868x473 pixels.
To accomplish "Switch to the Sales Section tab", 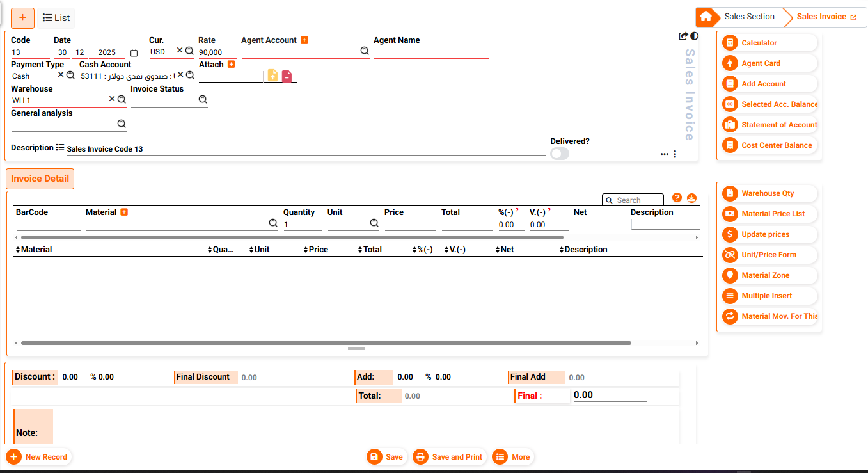I will (750, 16).
